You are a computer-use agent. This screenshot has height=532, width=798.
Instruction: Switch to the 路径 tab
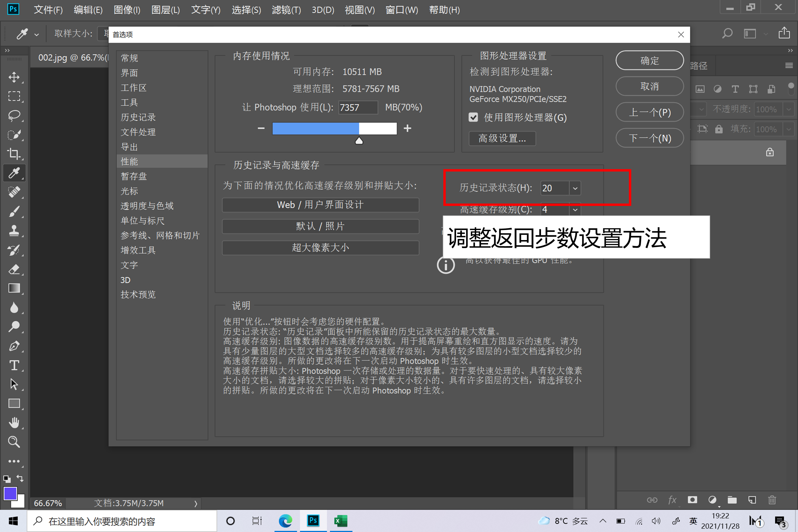coord(699,65)
